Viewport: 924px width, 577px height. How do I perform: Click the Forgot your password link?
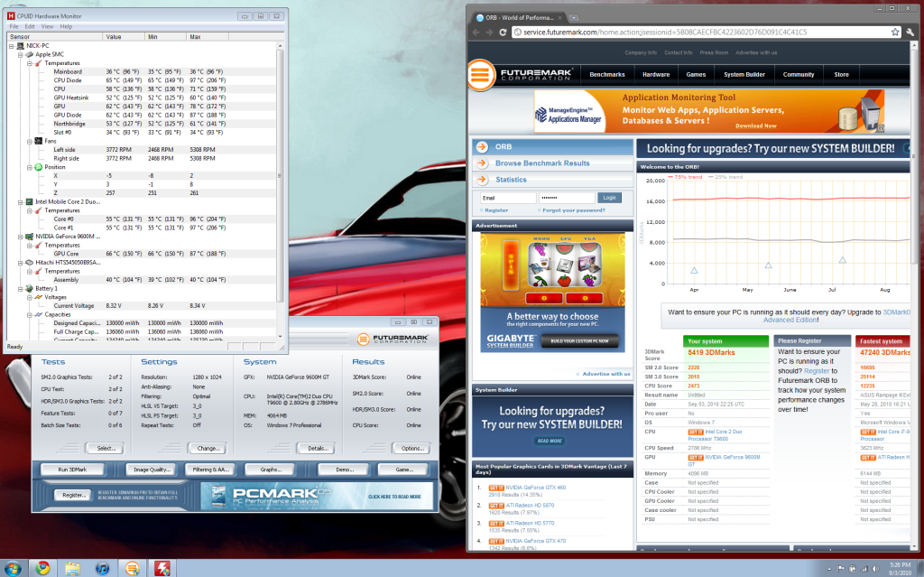tap(573, 210)
